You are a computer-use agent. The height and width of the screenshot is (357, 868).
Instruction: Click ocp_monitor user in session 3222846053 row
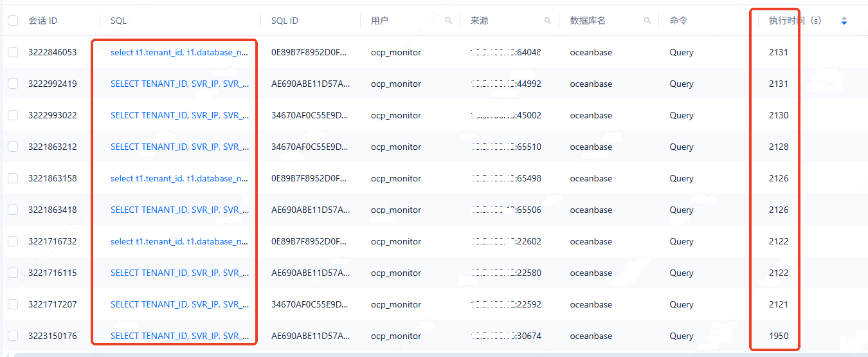coord(396,52)
